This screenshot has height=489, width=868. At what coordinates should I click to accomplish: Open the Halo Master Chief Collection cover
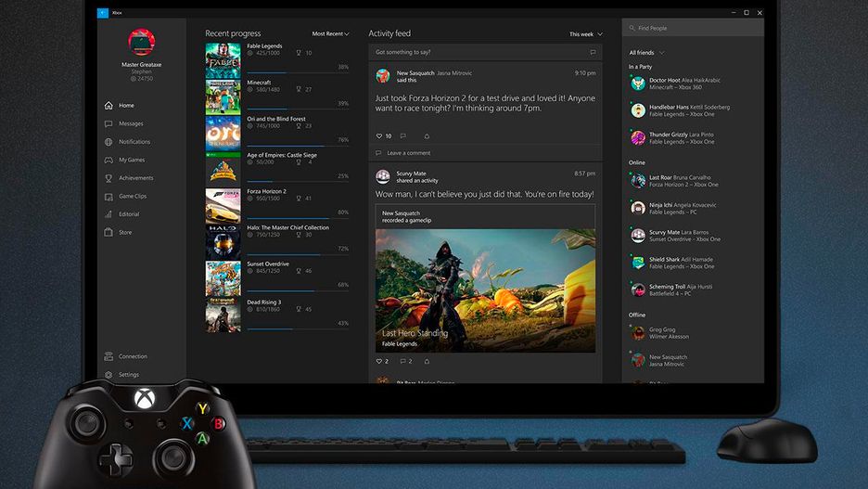223,242
